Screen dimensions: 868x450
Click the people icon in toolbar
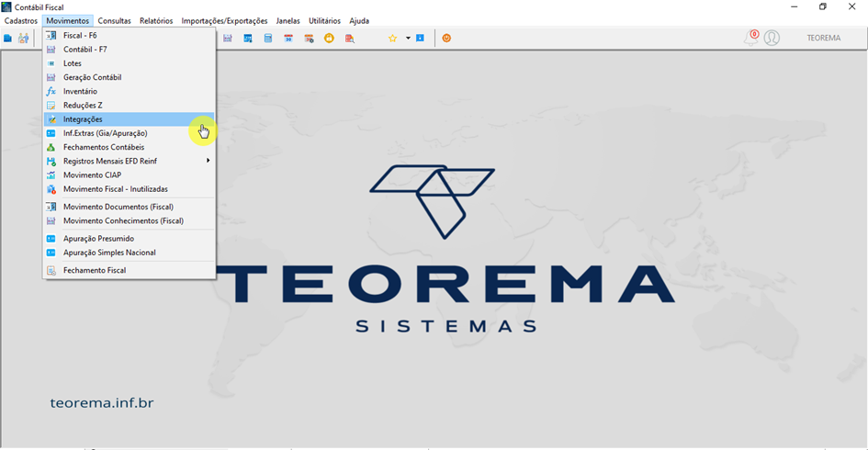[23, 39]
